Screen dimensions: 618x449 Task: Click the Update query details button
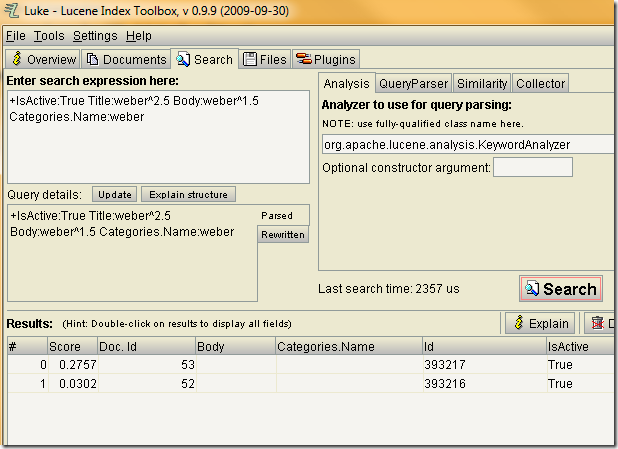(115, 194)
